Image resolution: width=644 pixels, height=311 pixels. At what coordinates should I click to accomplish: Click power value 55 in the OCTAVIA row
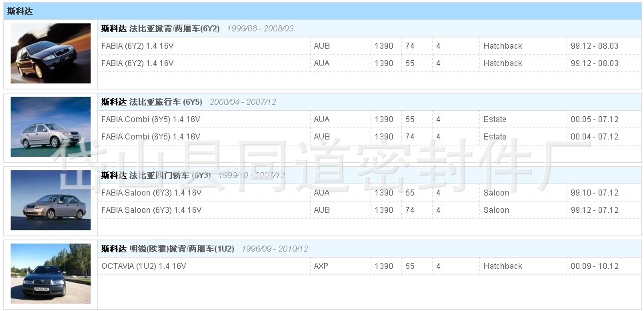tap(410, 266)
